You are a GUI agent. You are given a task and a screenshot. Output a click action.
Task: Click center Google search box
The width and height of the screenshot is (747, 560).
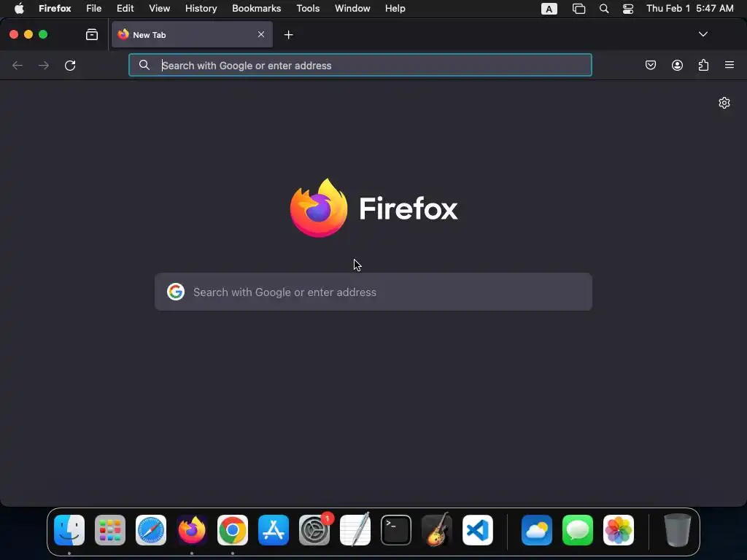tap(373, 292)
